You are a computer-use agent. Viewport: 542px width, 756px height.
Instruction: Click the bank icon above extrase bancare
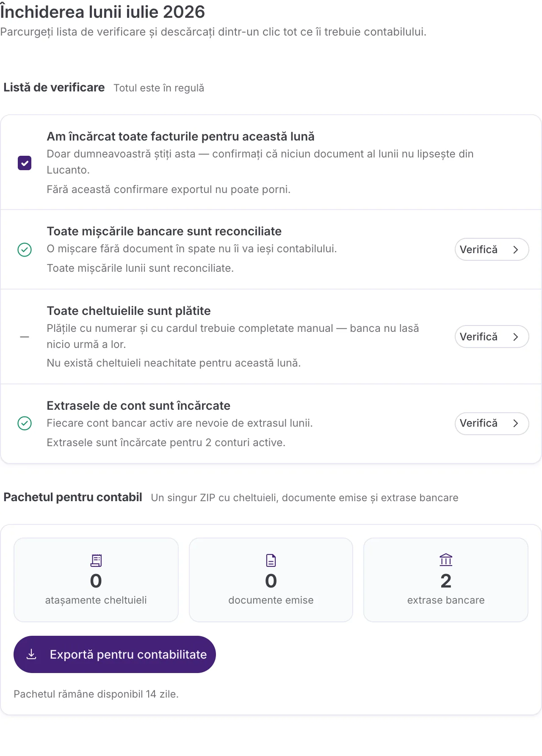point(446,560)
